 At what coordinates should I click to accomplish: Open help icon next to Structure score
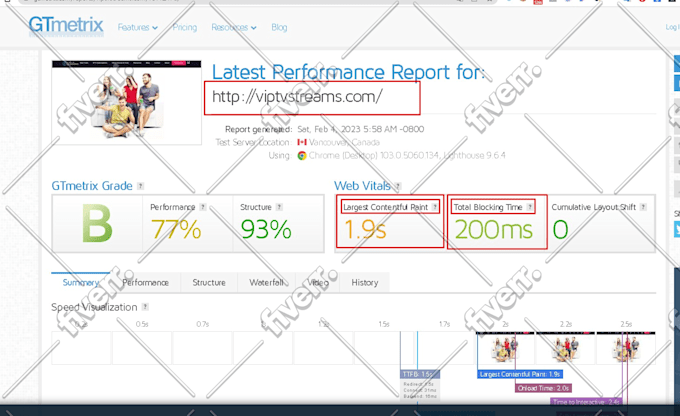tap(279, 207)
